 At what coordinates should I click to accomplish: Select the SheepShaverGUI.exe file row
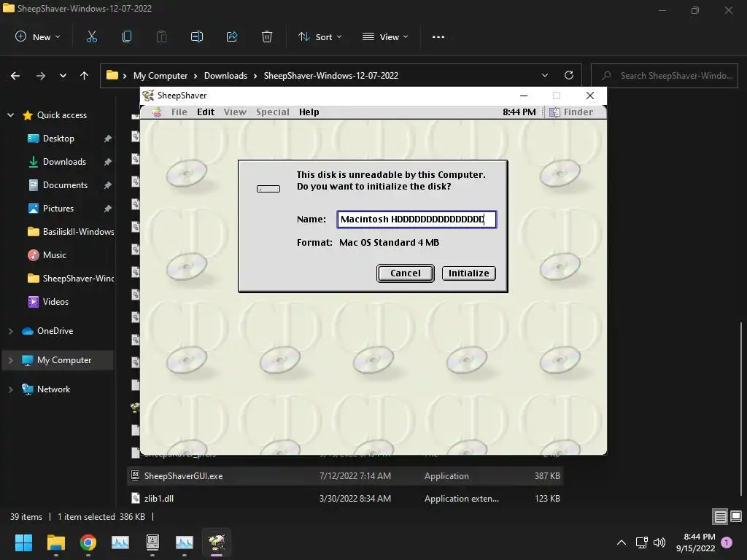click(x=345, y=475)
